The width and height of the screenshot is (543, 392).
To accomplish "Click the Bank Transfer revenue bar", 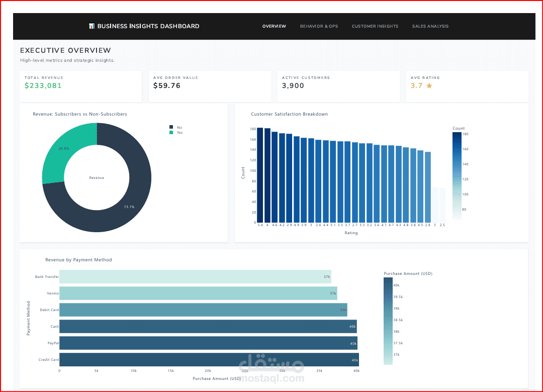I will [x=195, y=277].
